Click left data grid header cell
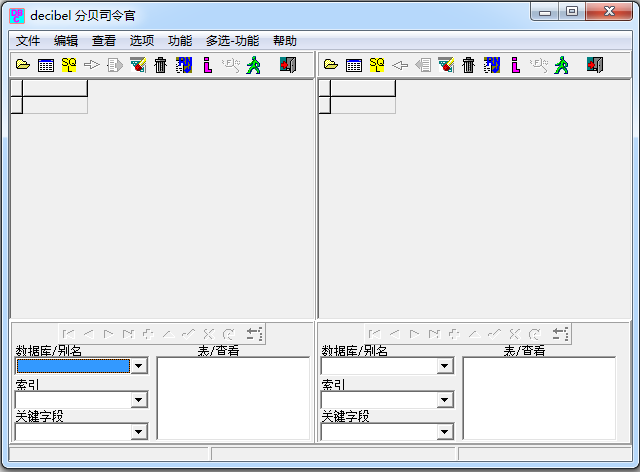 coord(55,88)
